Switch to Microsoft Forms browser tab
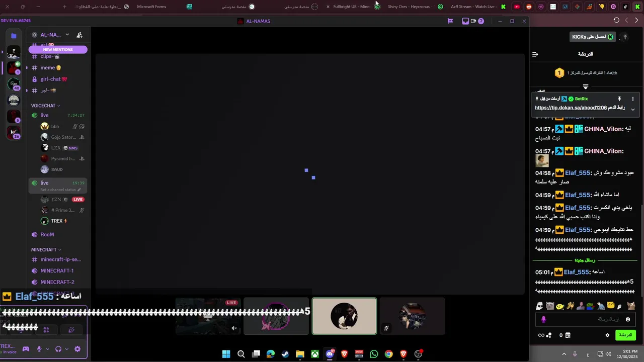The height and width of the screenshot is (362, 644). click(x=151, y=7)
